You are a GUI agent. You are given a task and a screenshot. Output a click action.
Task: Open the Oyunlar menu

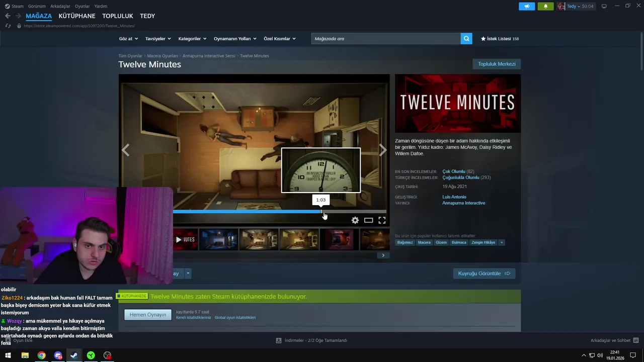pos(82,7)
